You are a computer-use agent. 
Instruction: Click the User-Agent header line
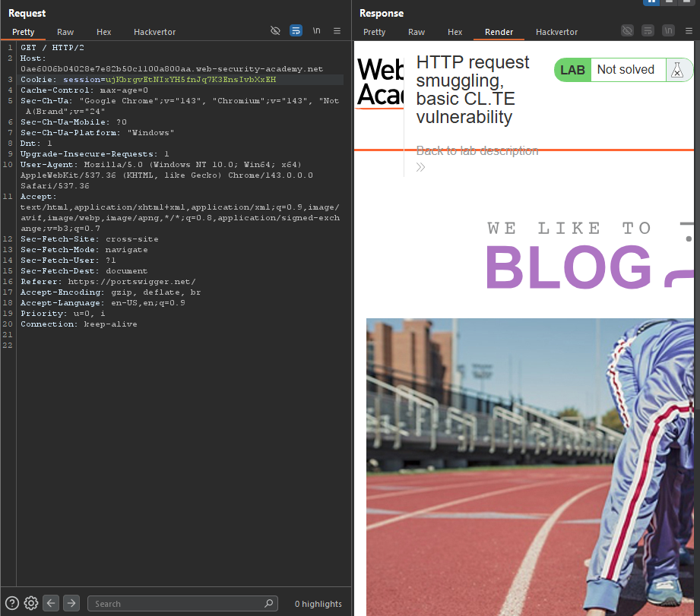166,175
